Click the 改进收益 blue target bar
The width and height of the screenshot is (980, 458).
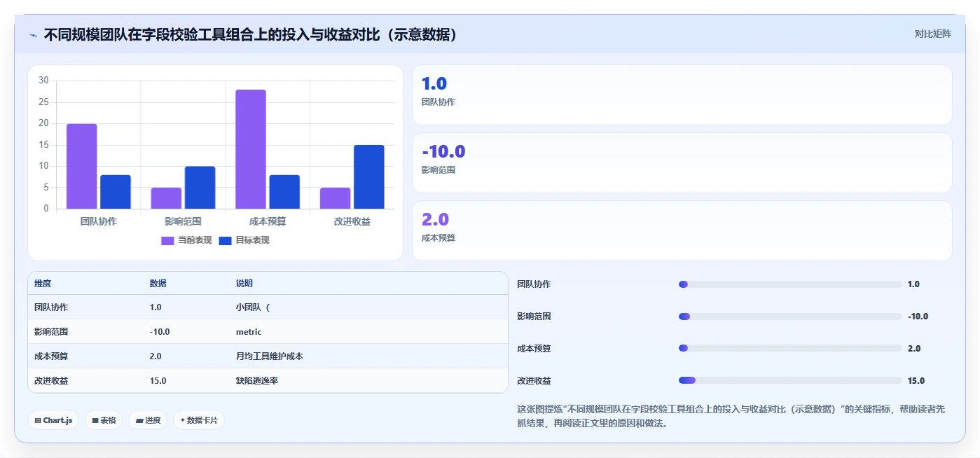tap(369, 176)
